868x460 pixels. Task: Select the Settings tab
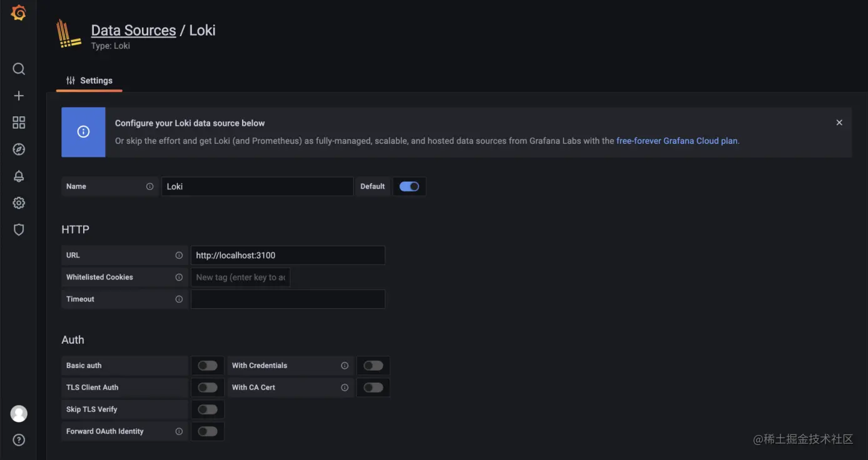pos(89,81)
